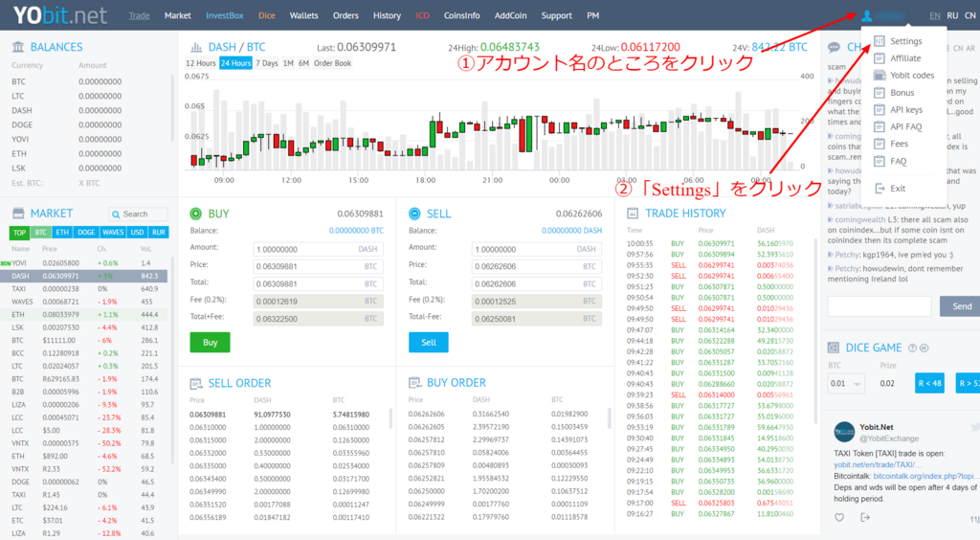The image size is (980, 540).
Task: Click the Yobit.Net Twitter profile avatar
Action: (843, 432)
